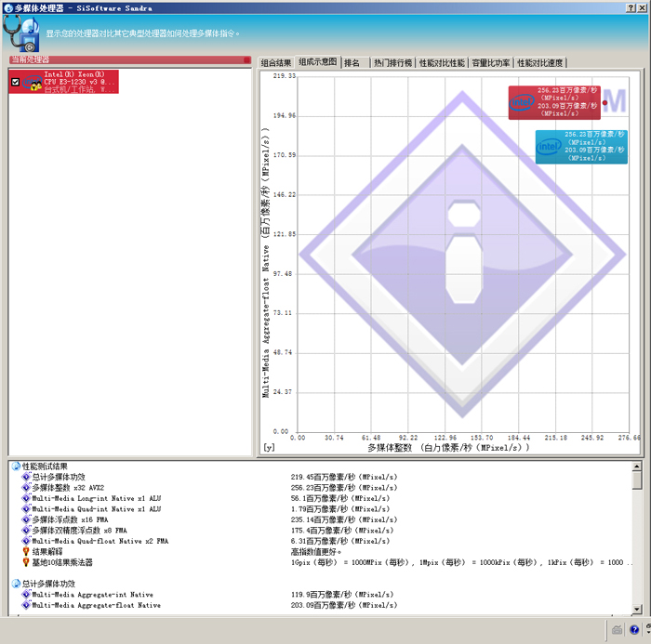Click the 高指数值更好 text
651x644 pixels.
tap(316, 552)
